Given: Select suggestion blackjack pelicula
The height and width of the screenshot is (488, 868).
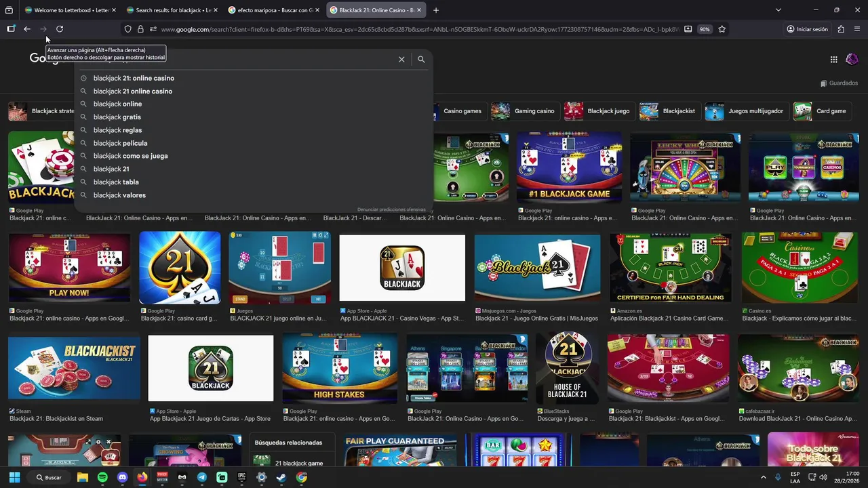Looking at the screenshot, I should (x=120, y=143).
